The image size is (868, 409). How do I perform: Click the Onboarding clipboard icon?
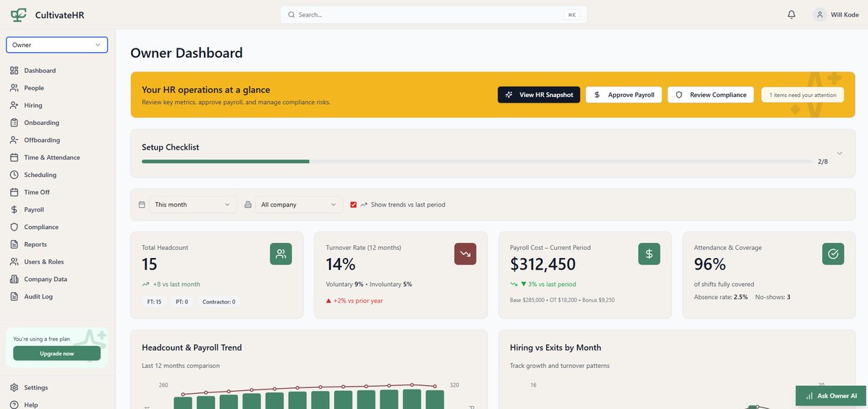point(14,123)
